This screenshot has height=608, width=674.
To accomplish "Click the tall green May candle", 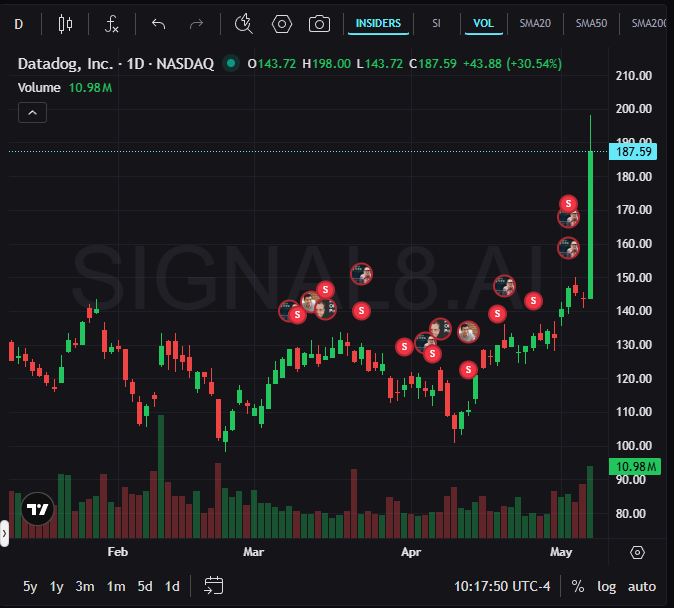I will click(591, 224).
